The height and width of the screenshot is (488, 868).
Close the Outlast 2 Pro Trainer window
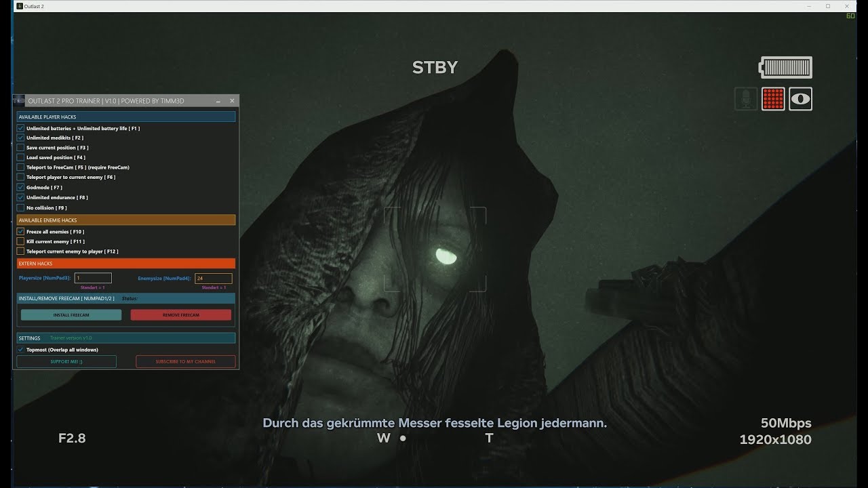click(x=232, y=101)
